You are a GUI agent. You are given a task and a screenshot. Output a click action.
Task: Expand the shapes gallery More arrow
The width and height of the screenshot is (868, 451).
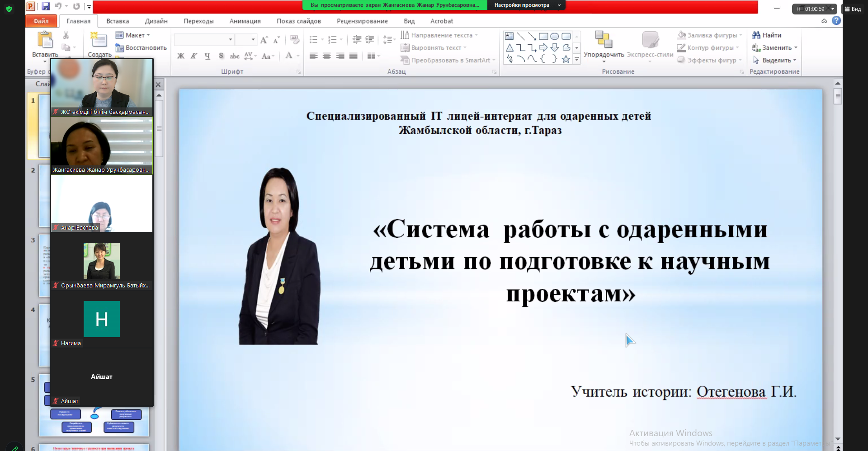click(x=577, y=59)
